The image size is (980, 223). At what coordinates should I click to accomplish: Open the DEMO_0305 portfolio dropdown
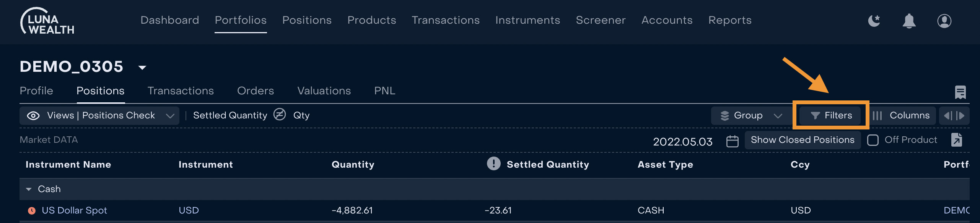(142, 68)
